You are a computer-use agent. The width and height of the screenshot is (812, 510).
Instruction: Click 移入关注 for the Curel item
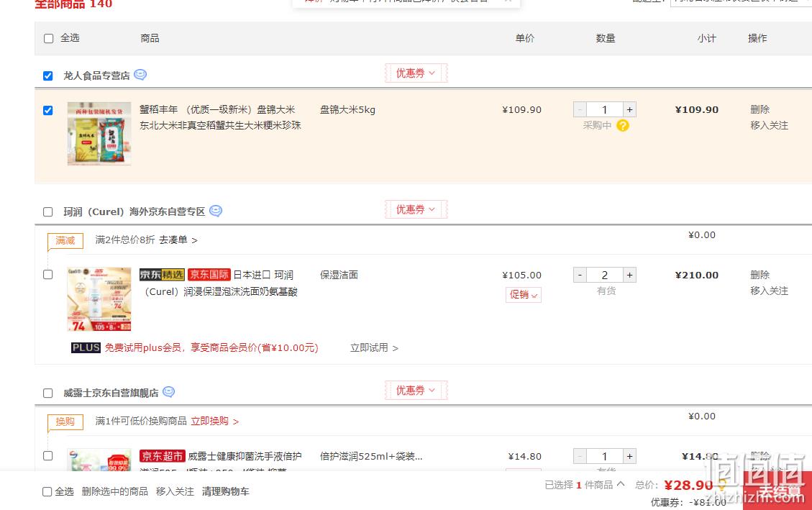click(x=770, y=291)
